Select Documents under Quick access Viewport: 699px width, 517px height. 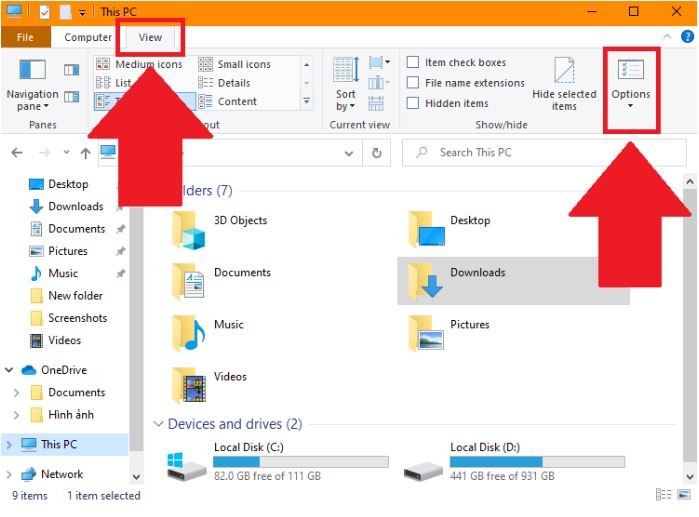click(x=77, y=229)
